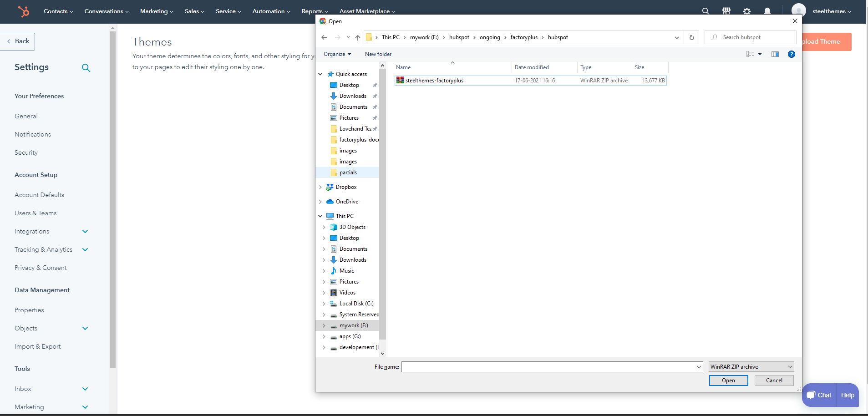Expand the Dropbox tree node

click(320, 187)
